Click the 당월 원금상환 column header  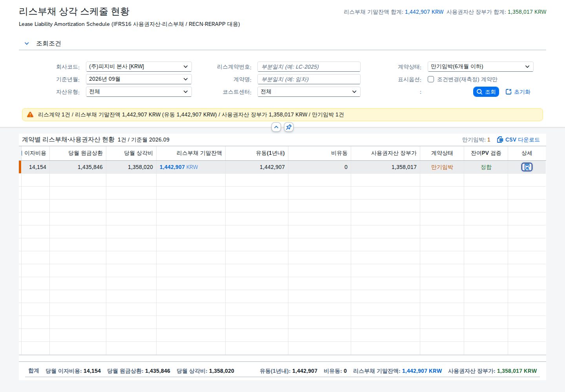78,153
